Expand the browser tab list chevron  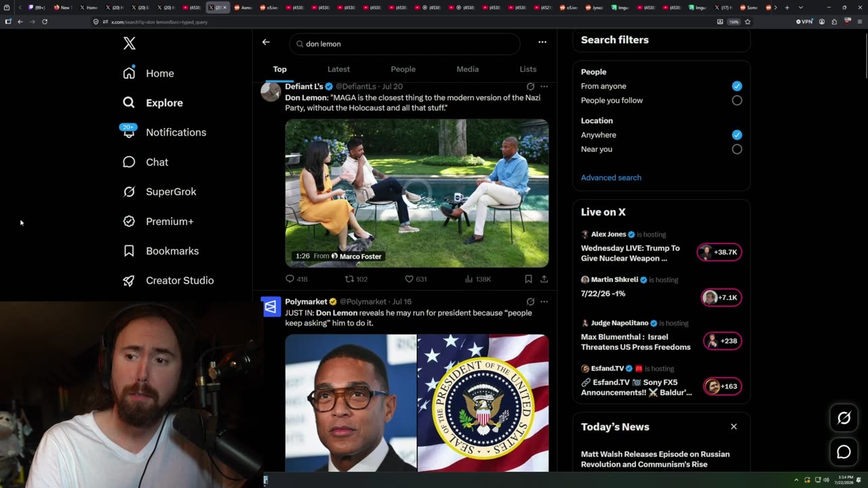(x=801, y=7)
